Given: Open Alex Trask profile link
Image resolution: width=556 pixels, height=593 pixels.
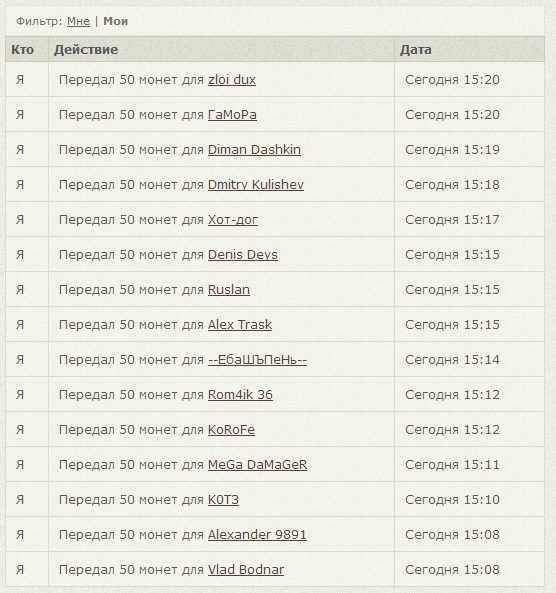Looking at the screenshot, I should coord(240,324).
